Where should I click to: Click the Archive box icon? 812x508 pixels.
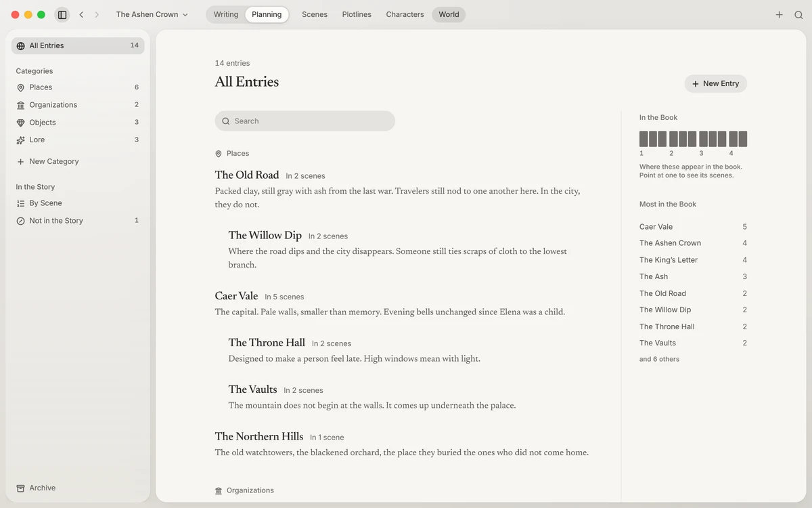[x=21, y=488]
